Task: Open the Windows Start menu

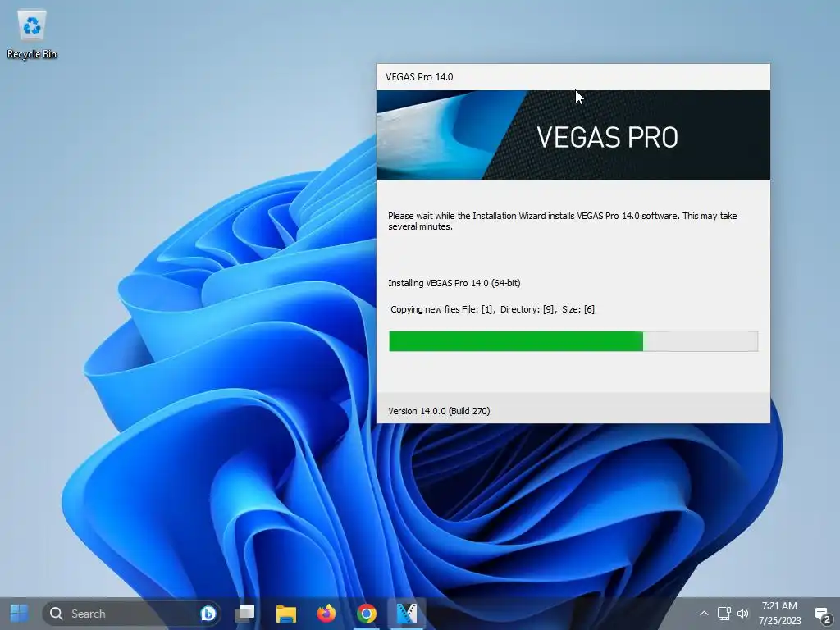Action: (20, 614)
